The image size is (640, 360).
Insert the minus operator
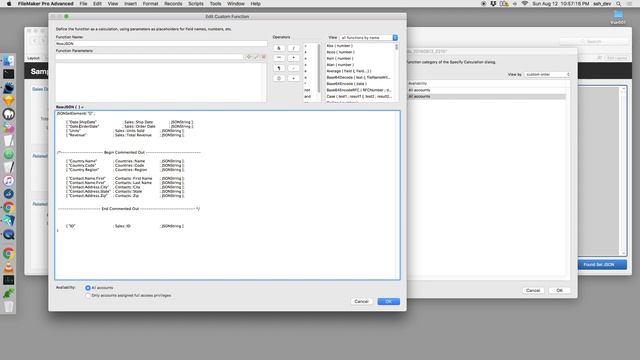click(293, 68)
